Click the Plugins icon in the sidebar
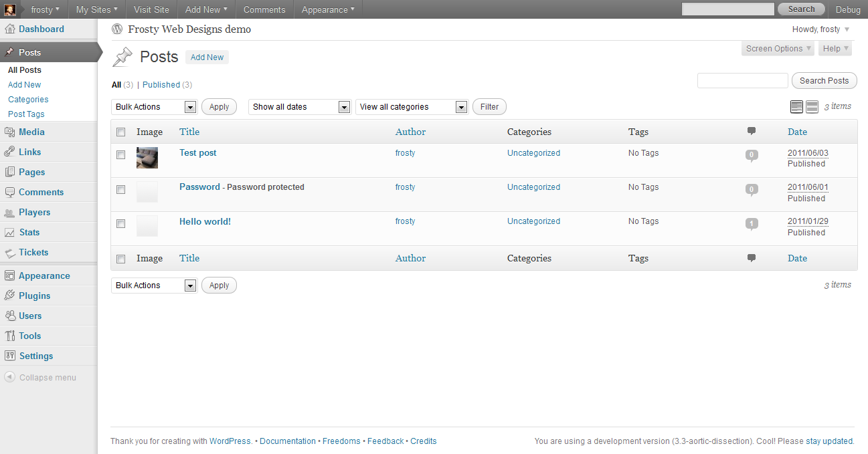Viewport: 868px width, 454px height. (x=9, y=296)
